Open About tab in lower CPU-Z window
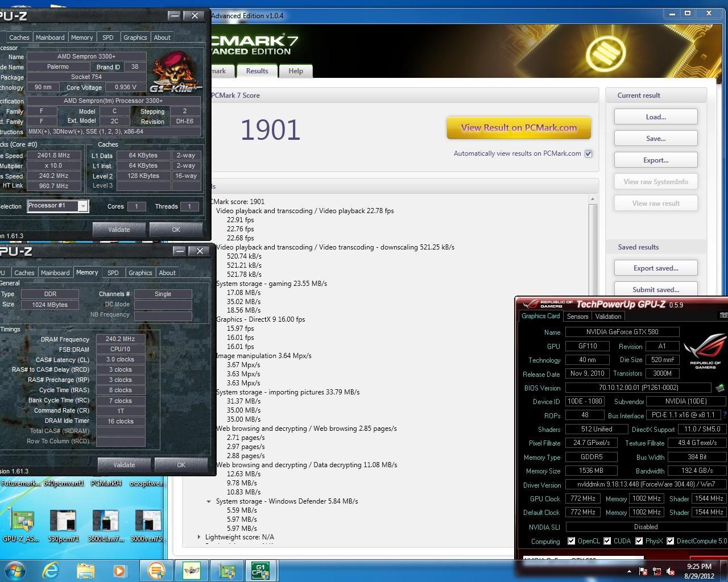 167,273
